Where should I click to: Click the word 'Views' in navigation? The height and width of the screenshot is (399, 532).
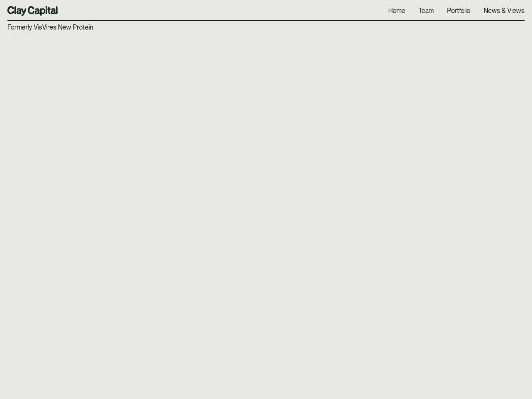pos(516,11)
